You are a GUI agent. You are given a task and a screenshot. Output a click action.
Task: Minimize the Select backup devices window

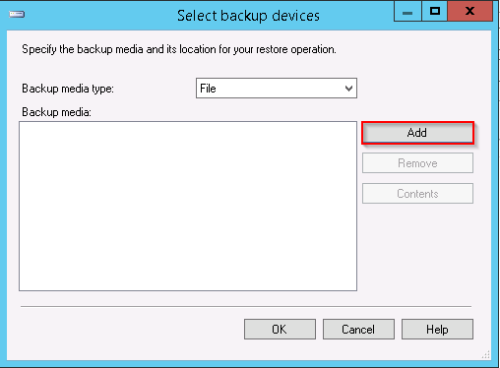coord(407,12)
